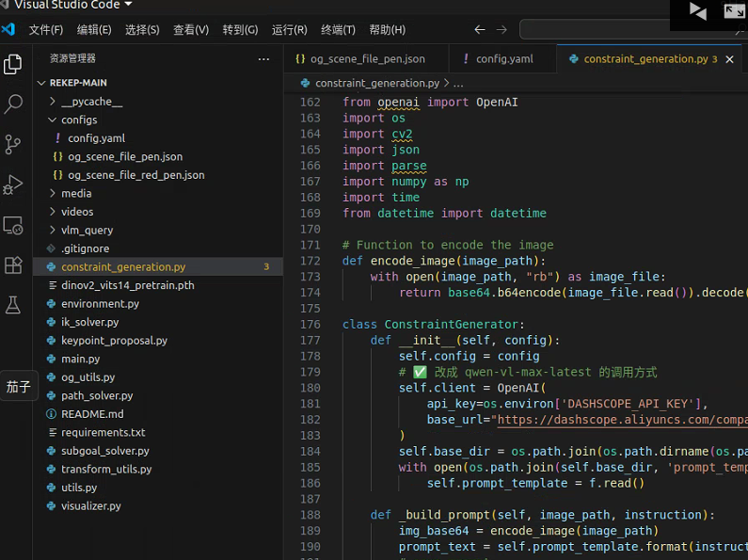
Task: Open main.py file
Action: (158, 359)
